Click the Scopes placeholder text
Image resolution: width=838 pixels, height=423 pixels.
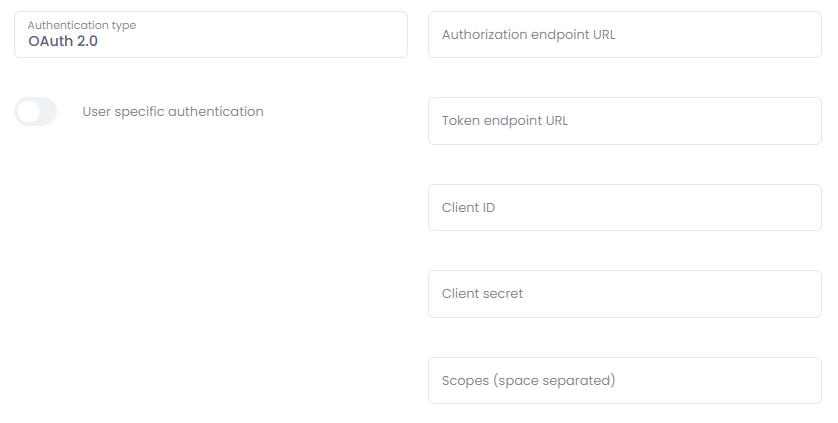pos(528,381)
